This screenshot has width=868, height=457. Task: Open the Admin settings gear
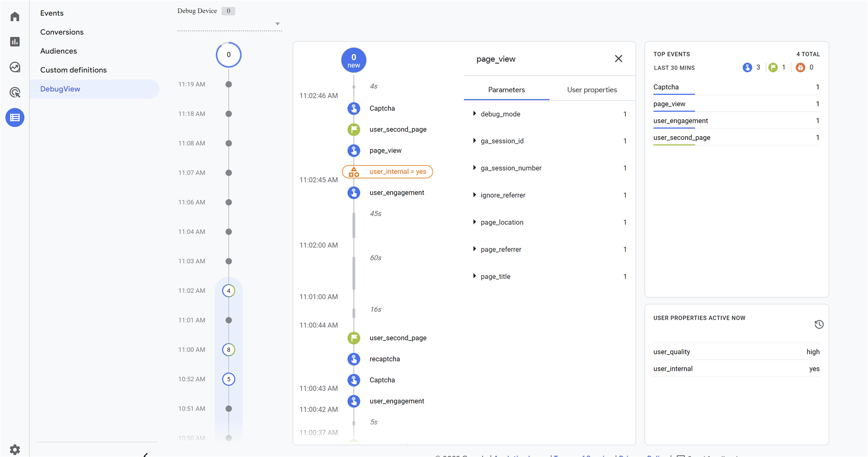pyautogui.click(x=15, y=449)
